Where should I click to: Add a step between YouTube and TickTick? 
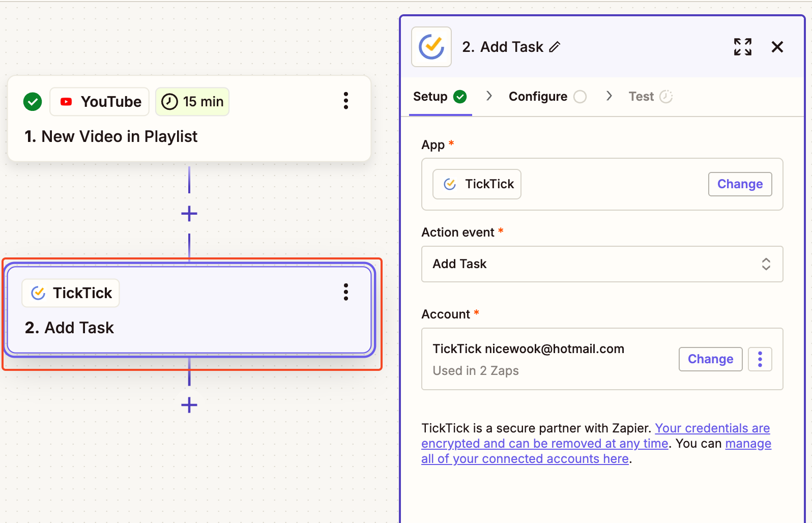pos(189,214)
